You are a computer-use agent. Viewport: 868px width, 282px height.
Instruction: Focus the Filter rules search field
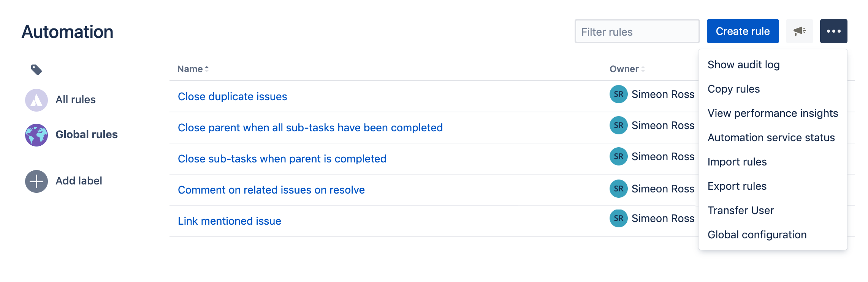pos(637,32)
